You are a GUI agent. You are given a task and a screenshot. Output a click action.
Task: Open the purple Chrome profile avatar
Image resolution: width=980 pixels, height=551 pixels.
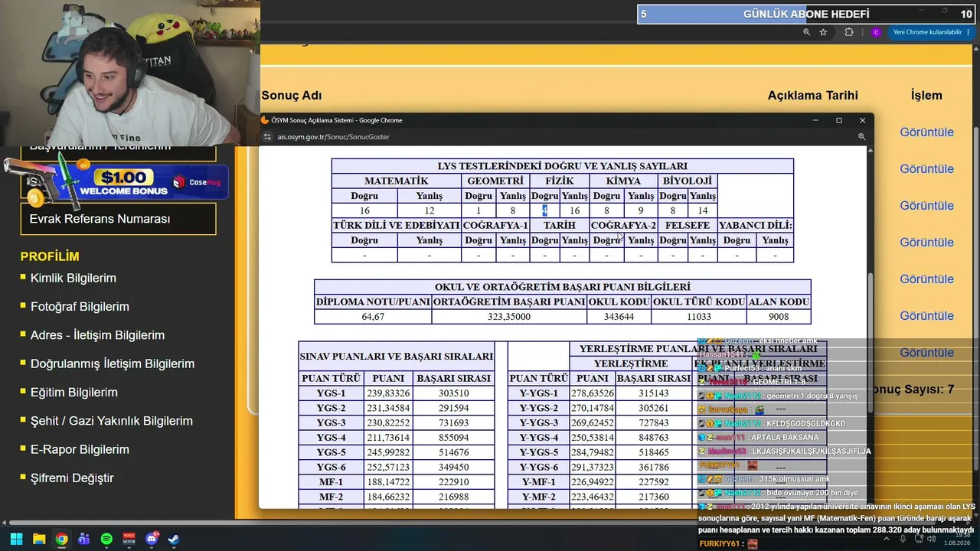point(877,32)
